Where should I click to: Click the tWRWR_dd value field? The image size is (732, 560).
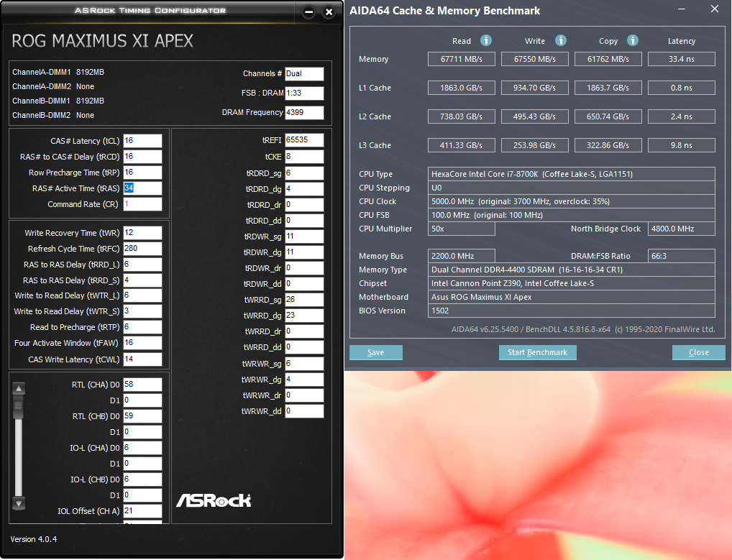pyautogui.click(x=304, y=411)
